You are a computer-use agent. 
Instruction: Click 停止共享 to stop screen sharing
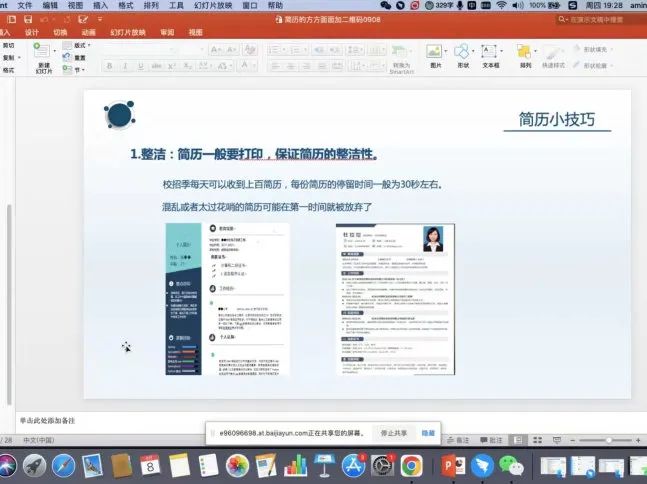coord(393,433)
